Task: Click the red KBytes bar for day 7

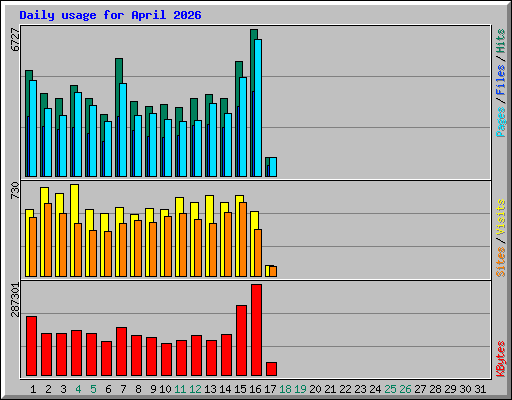Action: 121,352
